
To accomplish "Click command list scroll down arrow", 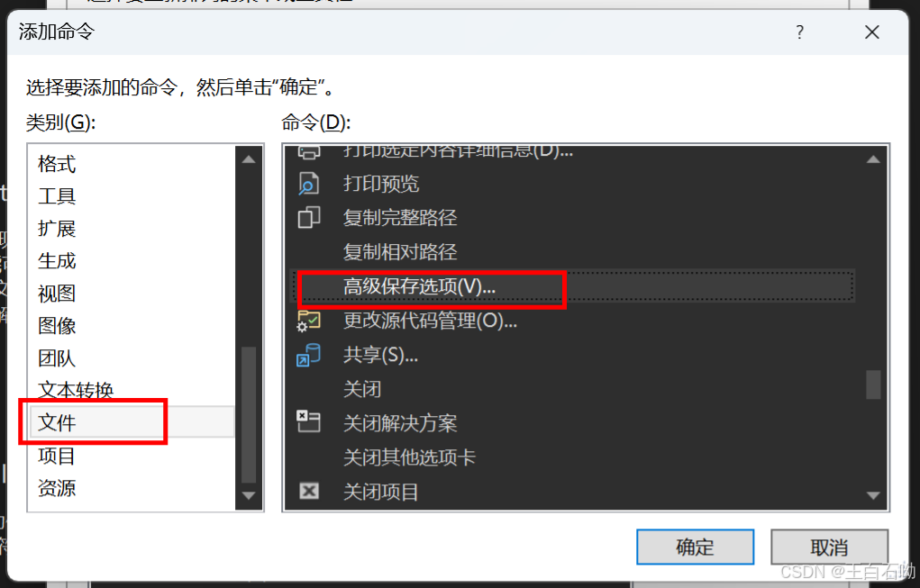I will click(873, 496).
